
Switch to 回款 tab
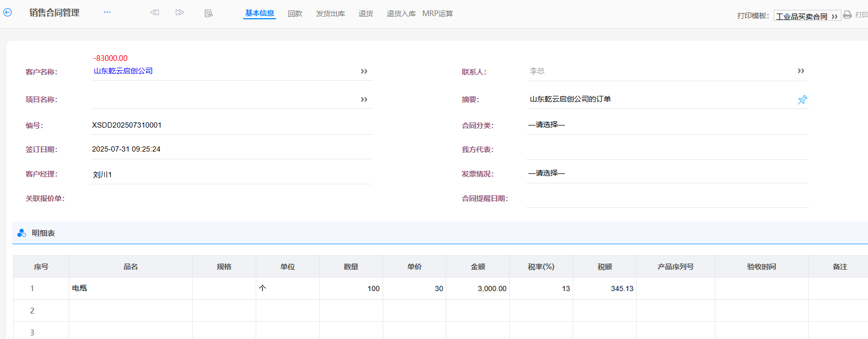pyautogui.click(x=295, y=14)
